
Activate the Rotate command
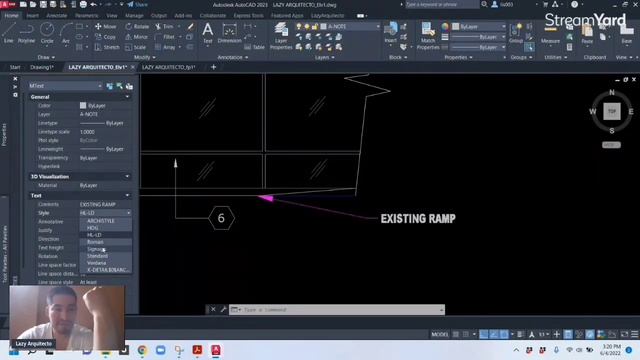coord(137,27)
